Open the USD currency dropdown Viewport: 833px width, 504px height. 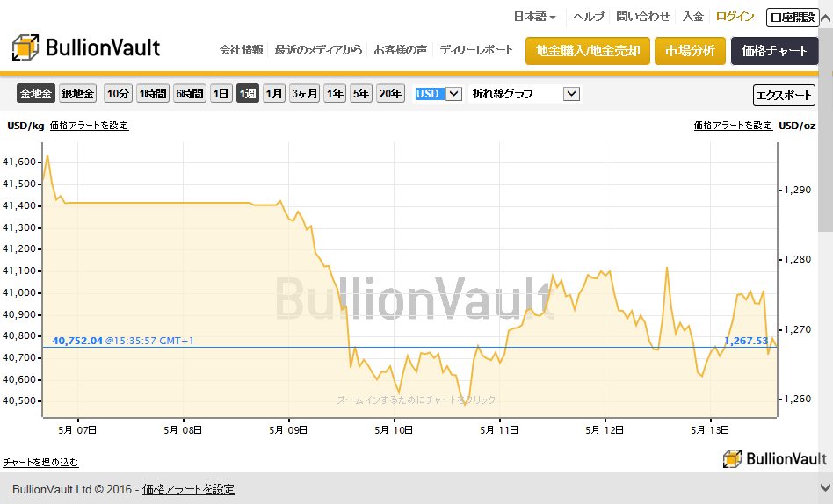(438, 94)
